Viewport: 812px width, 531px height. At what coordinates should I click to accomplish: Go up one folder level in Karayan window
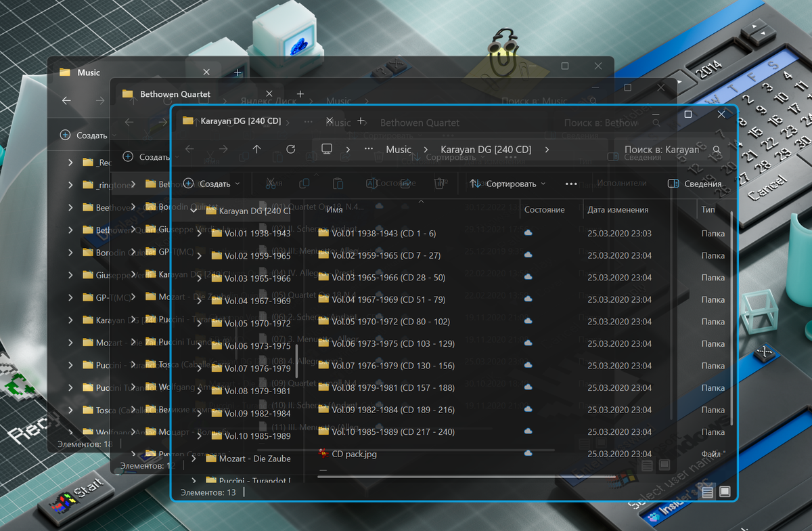(x=256, y=149)
